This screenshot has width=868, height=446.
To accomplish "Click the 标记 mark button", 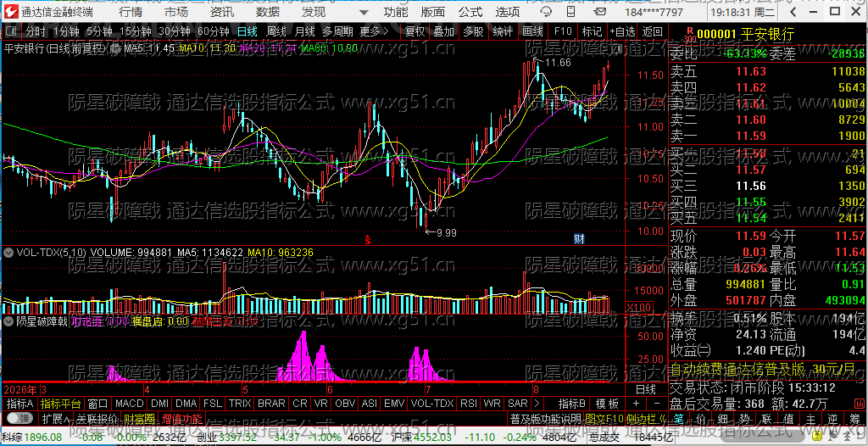I will [592, 32].
